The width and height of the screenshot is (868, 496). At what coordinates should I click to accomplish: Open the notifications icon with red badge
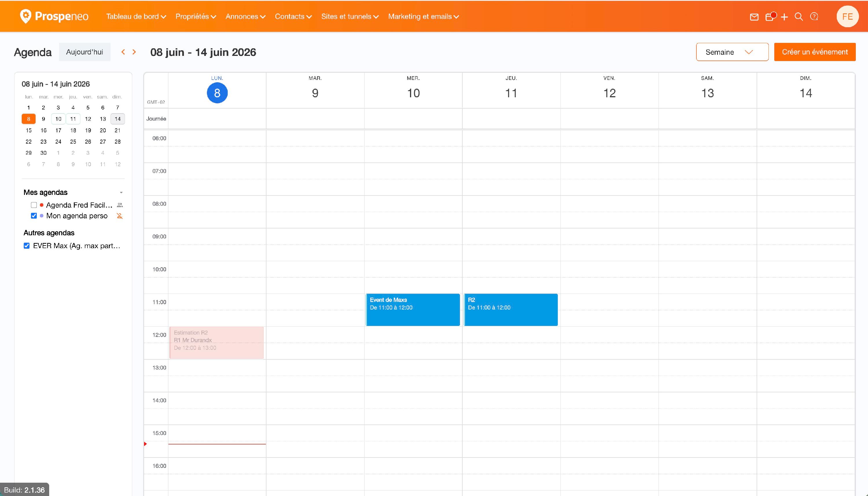[770, 16]
